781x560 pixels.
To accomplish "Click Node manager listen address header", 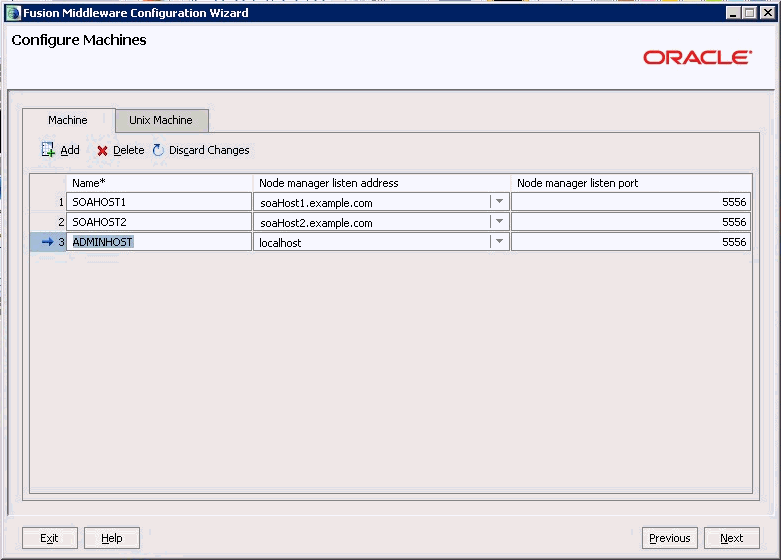I will [x=382, y=183].
